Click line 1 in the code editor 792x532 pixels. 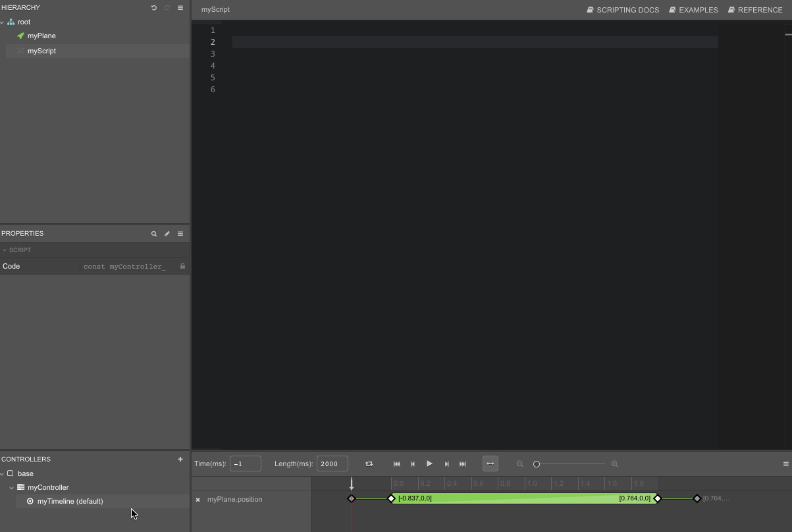(475, 30)
